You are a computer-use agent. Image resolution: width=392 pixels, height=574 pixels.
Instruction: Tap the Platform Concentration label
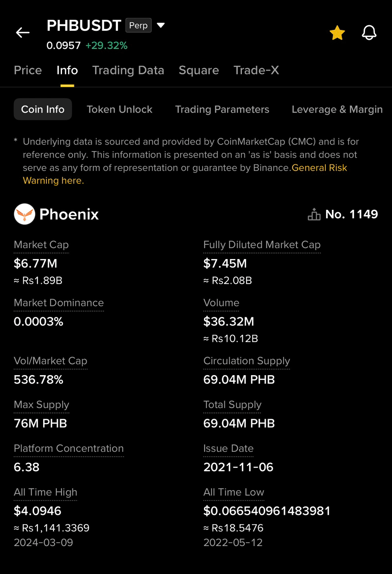tap(69, 448)
